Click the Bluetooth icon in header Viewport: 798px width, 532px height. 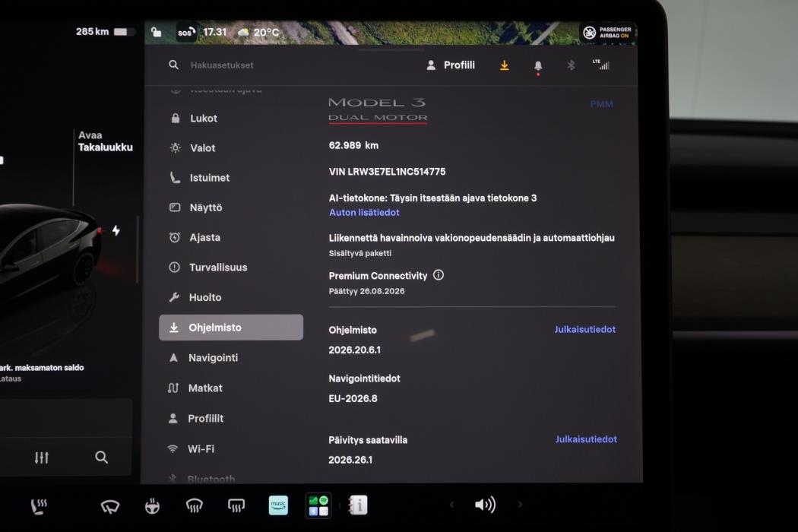click(x=571, y=65)
